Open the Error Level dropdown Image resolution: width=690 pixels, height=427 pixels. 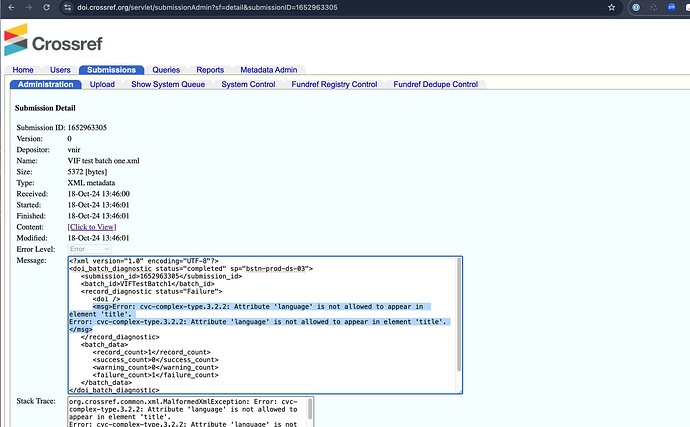pos(89,249)
